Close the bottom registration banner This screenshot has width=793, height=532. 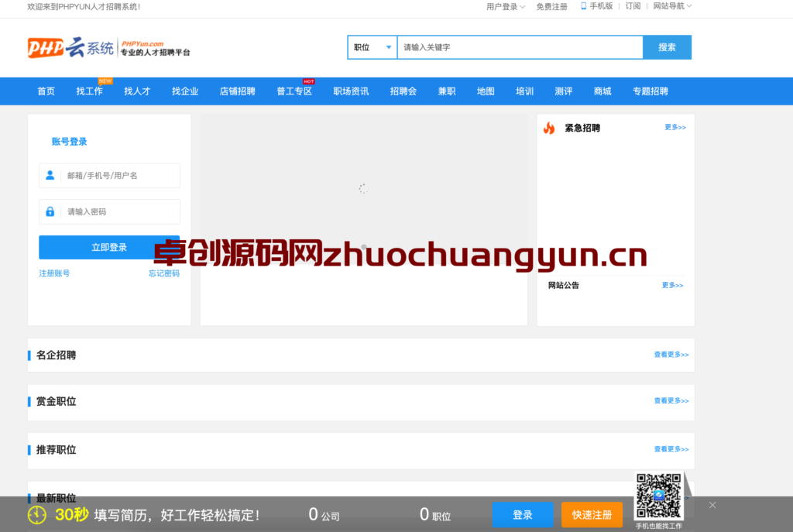(x=712, y=505)
